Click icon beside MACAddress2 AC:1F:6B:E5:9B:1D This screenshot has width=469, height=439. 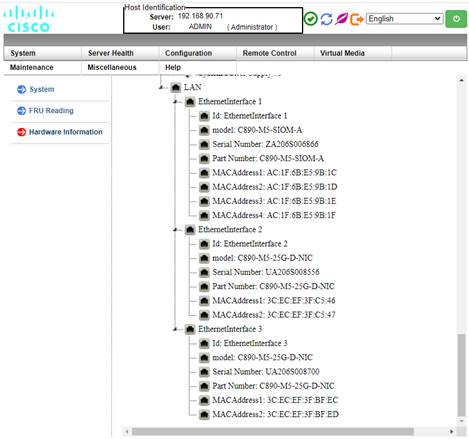(x=204, y=187)
